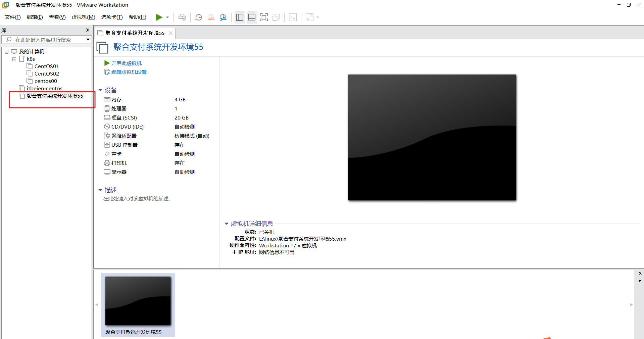Open the 编辑(E) menu
644x339 pixels.
(x=35, y=17)
